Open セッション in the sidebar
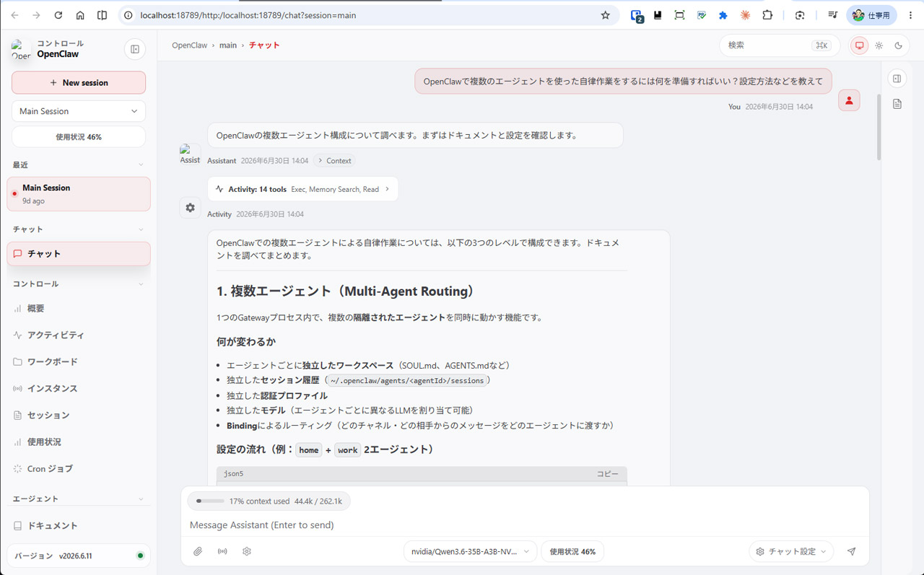This screenshot has height=575, width=924. tap(79, 415)
